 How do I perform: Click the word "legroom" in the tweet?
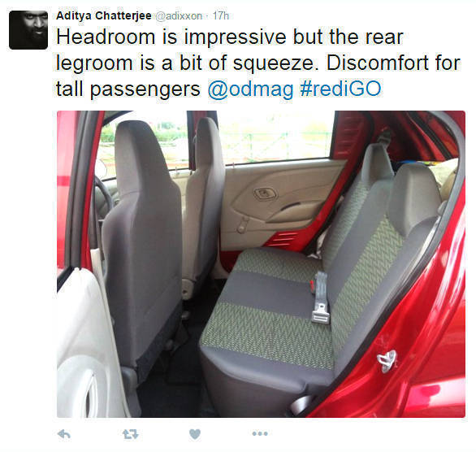[x=94, y=63]
